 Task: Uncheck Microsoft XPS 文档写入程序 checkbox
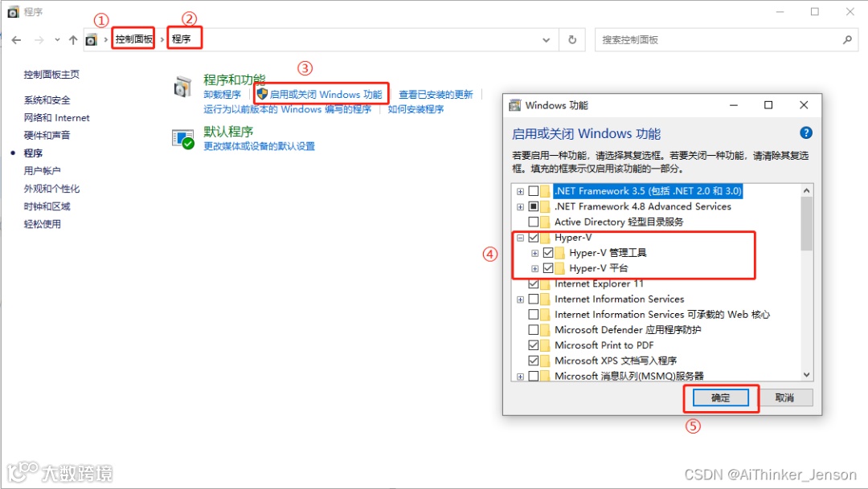[x=534, y=361]
